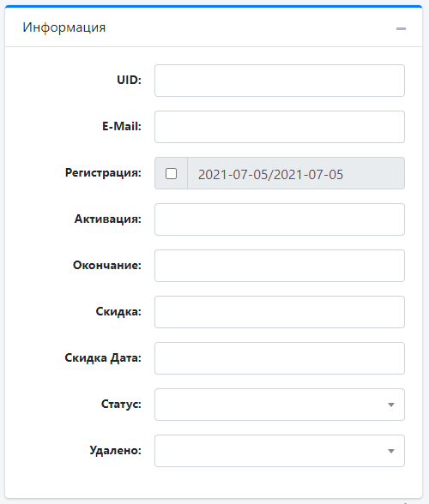Click the Удалено label

point(116,450)
